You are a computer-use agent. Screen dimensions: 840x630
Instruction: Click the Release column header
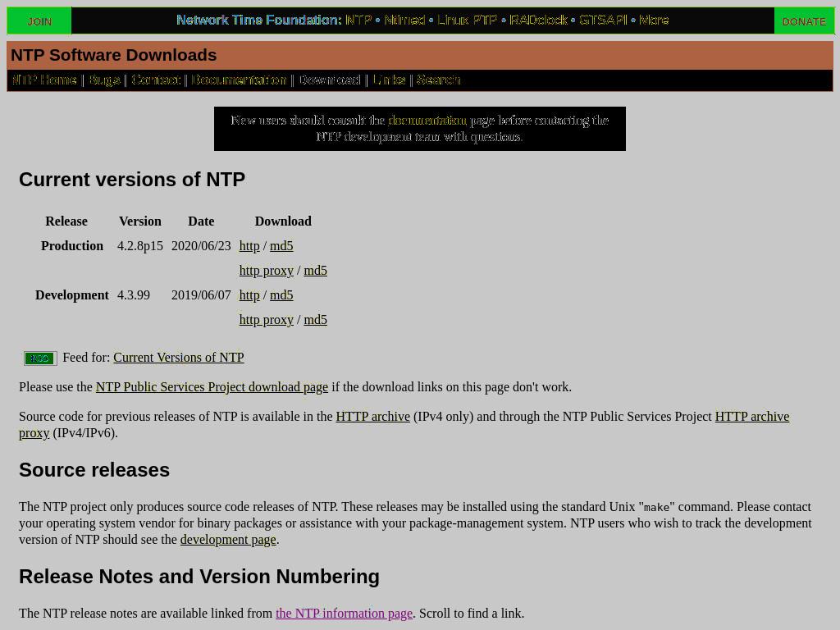click(x=66, y=221)
